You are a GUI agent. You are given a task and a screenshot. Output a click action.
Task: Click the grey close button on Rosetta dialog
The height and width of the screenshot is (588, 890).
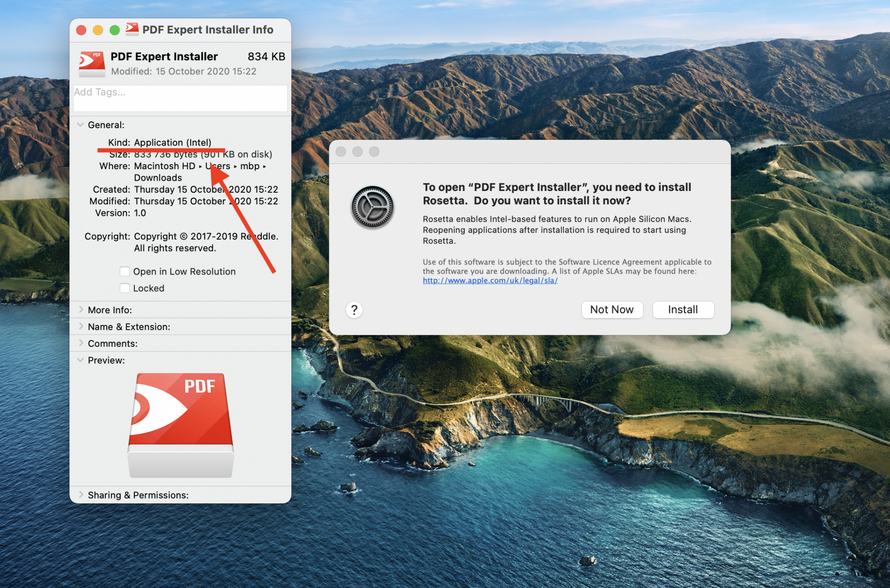(341, 152)
